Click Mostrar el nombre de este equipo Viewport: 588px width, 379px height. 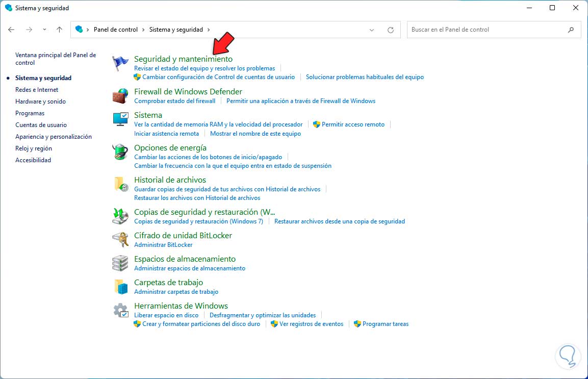[255, 134]
